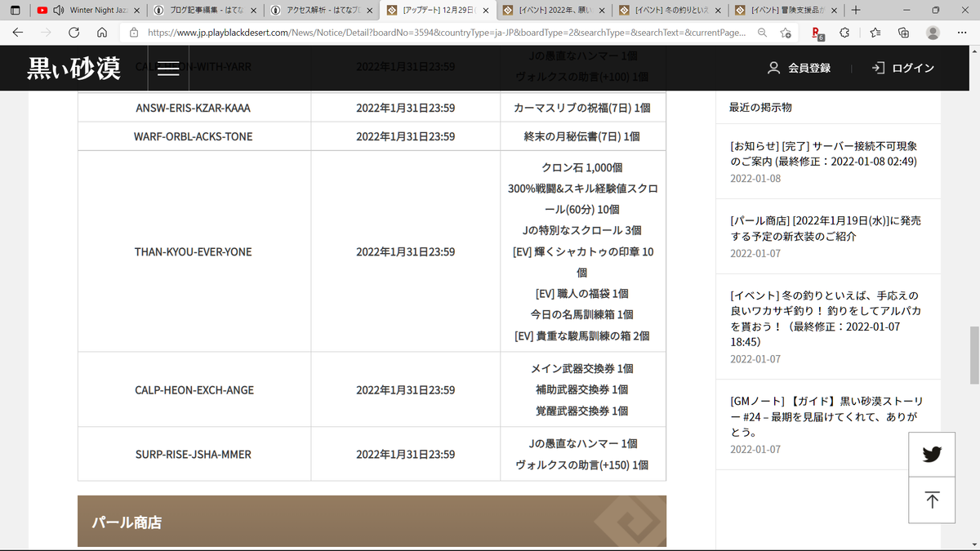Screen dimensions: 980x551
Task: Click the ヴォルクスの助言(+150) 1個 text
Action: tap(582, 464)
